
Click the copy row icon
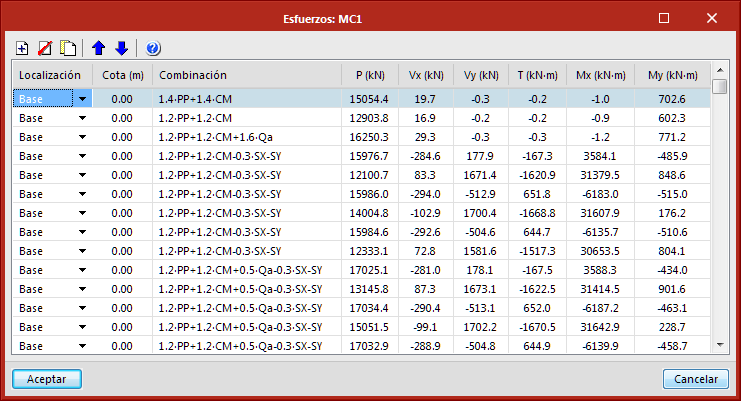(x=67, y=48)
